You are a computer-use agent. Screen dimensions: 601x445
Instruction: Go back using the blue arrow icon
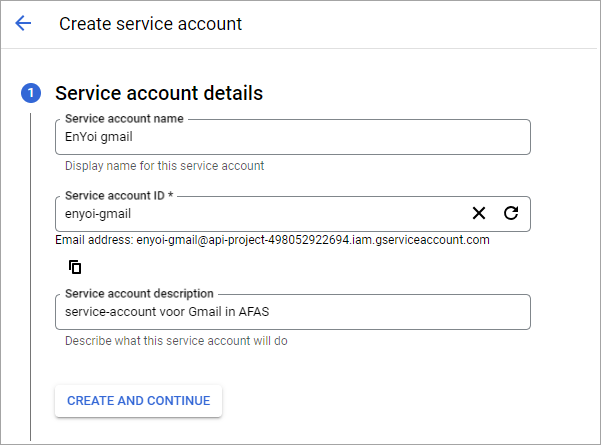coord(23,23)
